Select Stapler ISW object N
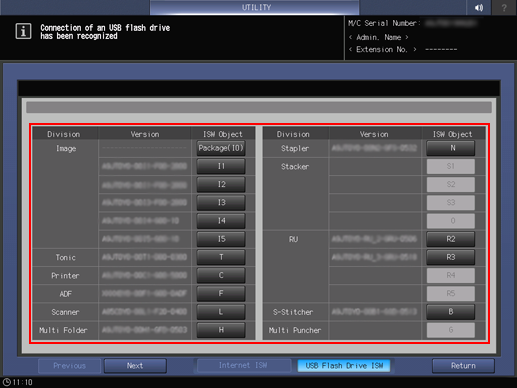 point(451,148)
